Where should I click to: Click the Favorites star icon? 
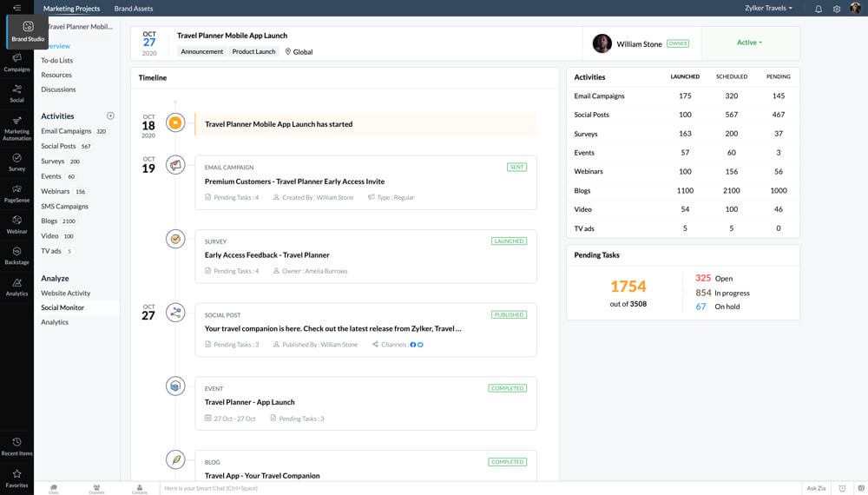click(16, 478)
